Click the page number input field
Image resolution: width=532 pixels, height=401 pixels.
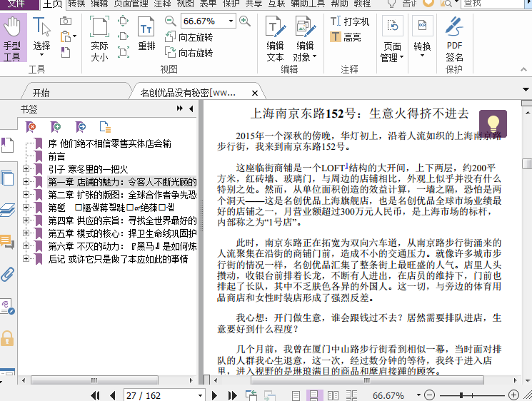click(159, 395)
